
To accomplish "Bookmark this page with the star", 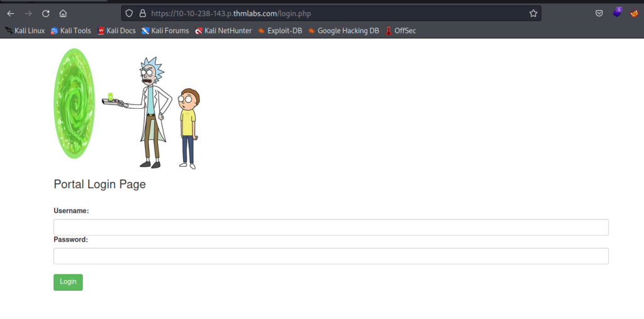I will (533, 13).
